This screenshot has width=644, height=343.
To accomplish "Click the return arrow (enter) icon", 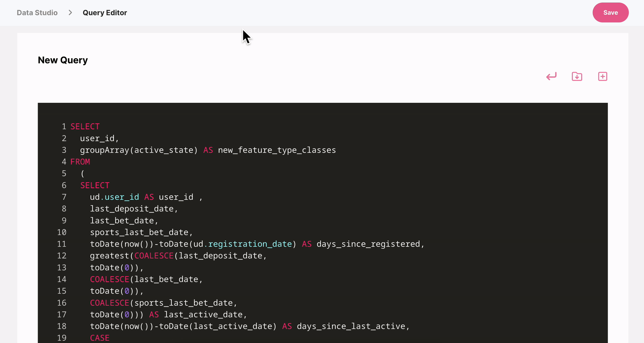I will pos(551,76).
